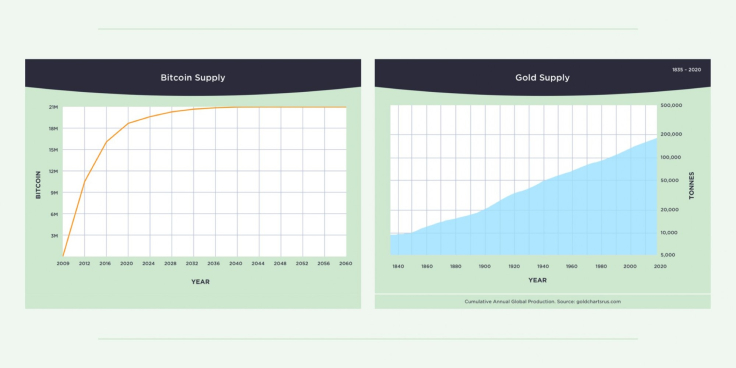Click the "Bitcoin Supply" chart title
Image resolution: width=736 pixels, height=368 pixels.
pyautogui.click(x=193, y=78)
